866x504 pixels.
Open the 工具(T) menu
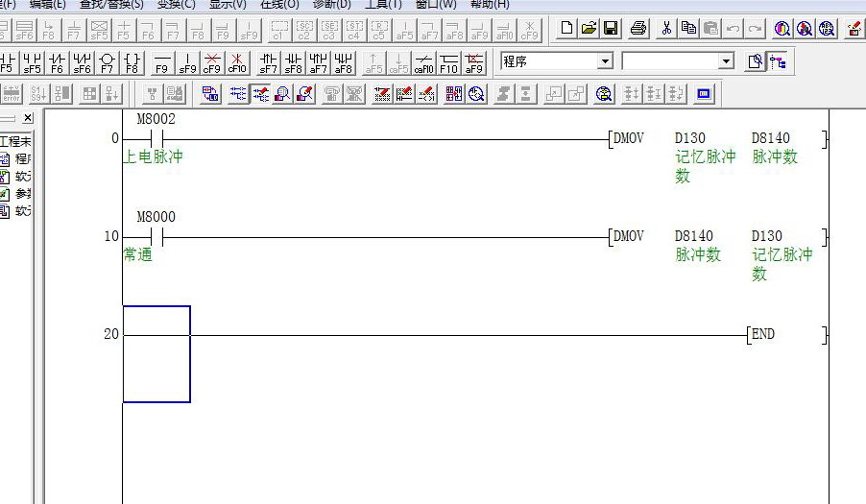tap(383, 5)
